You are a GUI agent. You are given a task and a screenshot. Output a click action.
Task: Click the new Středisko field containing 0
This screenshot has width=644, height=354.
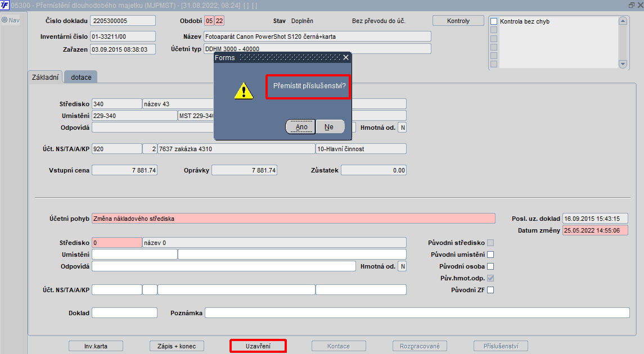(x=117, y=243)
